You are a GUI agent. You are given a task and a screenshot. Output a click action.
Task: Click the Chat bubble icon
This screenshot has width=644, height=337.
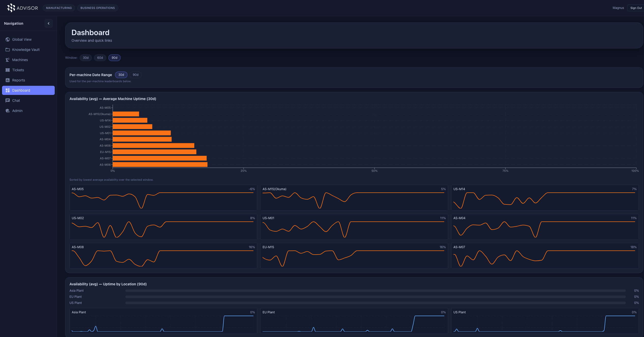pos(8,101)
